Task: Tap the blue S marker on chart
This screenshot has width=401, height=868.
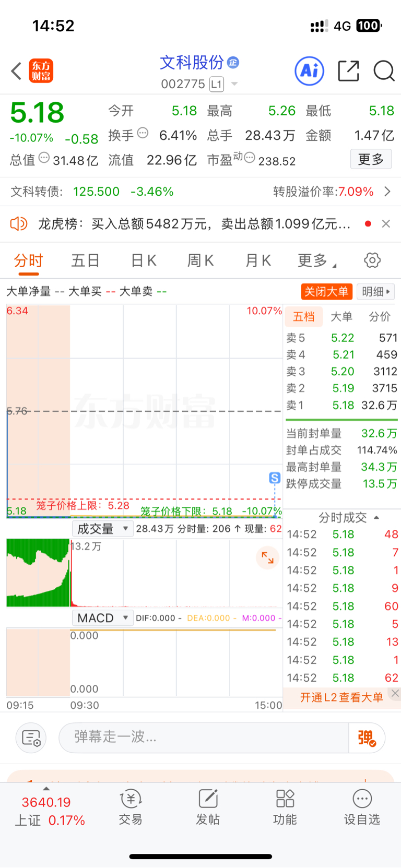Action: tap(275, 478)
